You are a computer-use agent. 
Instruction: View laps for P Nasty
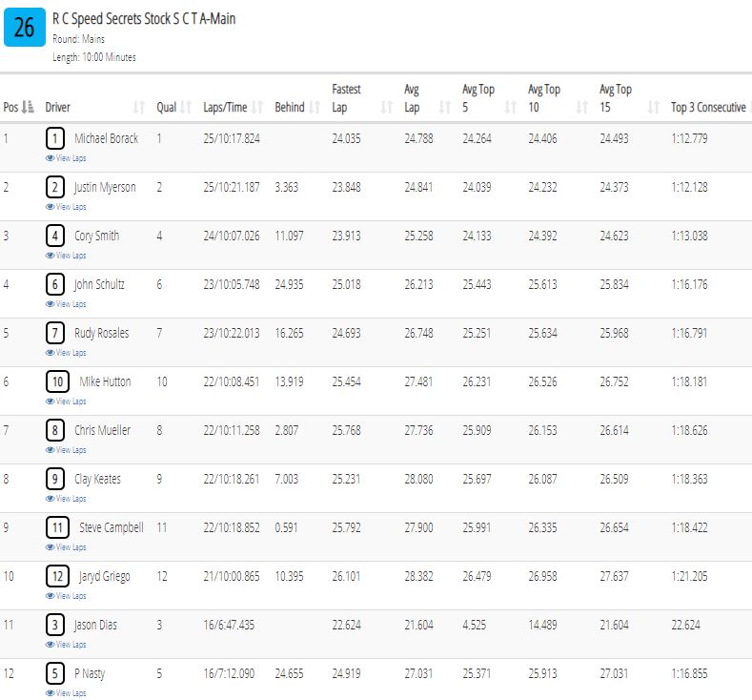(x=66, y=692)
